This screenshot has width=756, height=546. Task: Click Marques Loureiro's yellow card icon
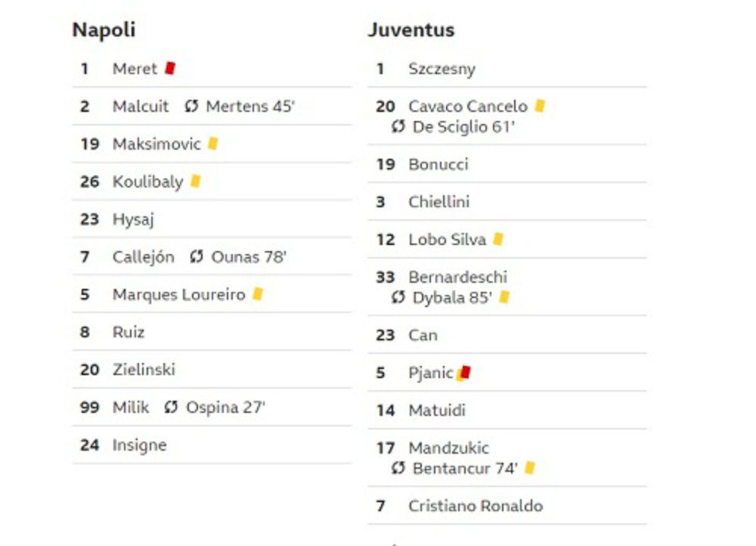257,294
